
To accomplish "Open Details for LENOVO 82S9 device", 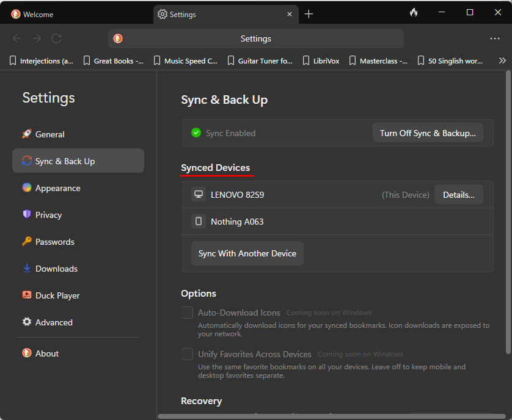I will point(458,195).
